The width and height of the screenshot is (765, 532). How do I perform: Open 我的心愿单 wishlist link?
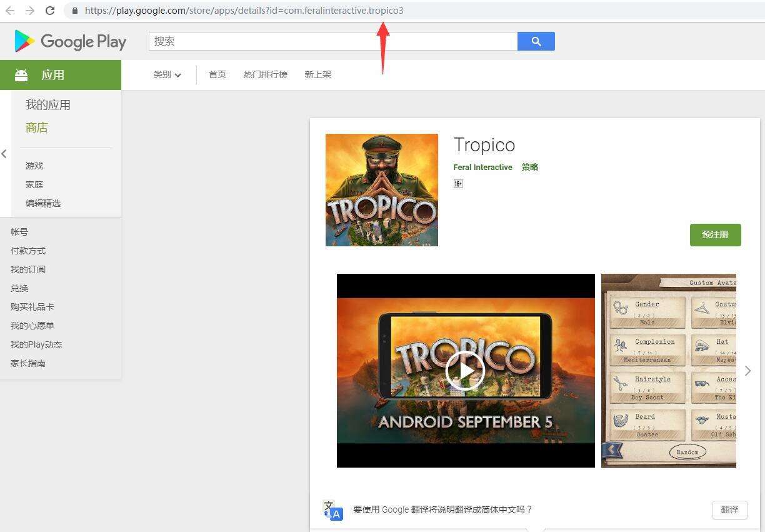tap(32, 326)
